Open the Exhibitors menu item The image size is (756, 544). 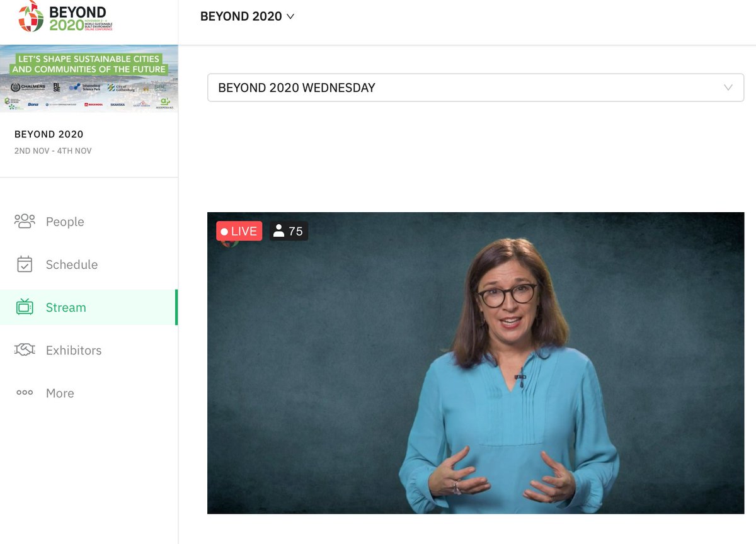pyautogui.click(x=89, y=350)
